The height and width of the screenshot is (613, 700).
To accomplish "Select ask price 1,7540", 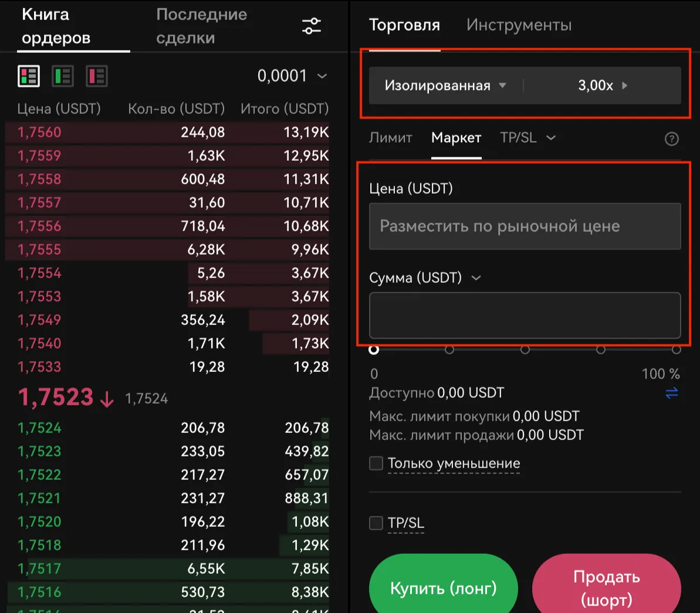I will (x=39, y=343).
